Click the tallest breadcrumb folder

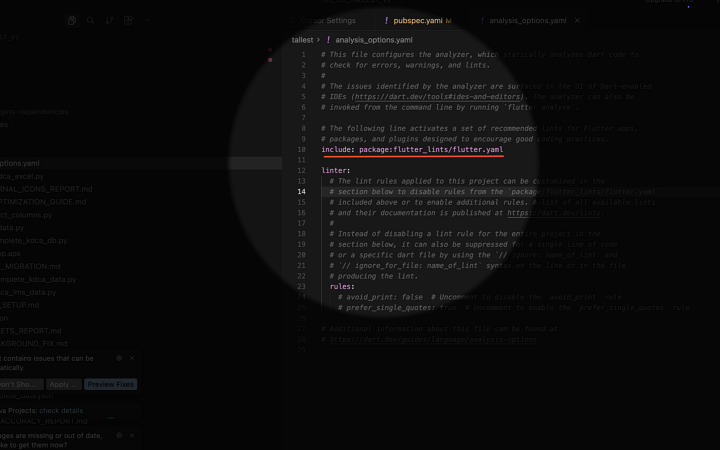click(x=302, y=40)
